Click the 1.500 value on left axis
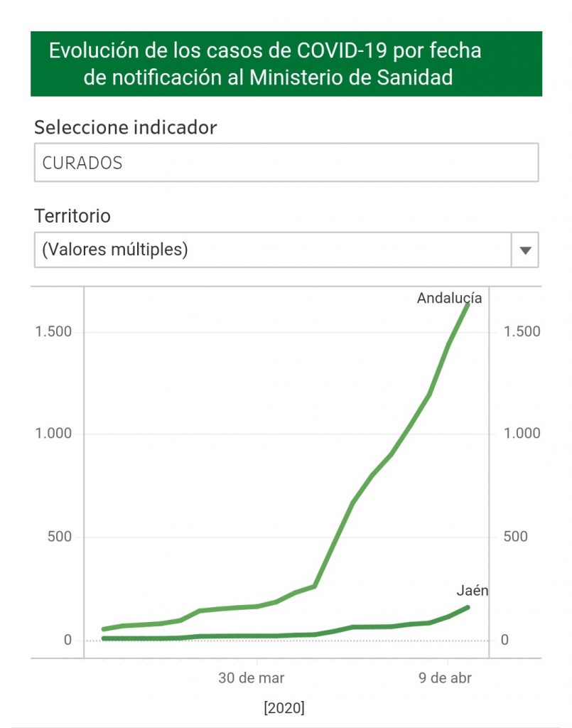572x728 pixels. coord(53,332)
